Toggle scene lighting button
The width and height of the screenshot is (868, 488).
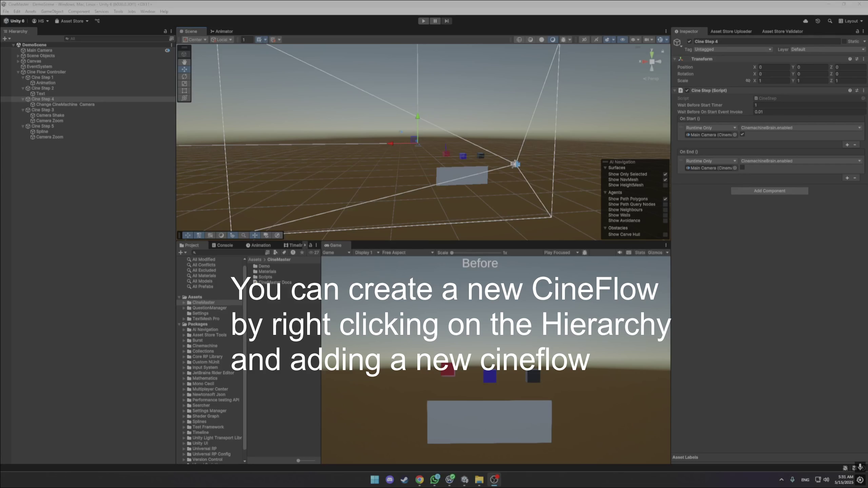click(x=596, y=40)
